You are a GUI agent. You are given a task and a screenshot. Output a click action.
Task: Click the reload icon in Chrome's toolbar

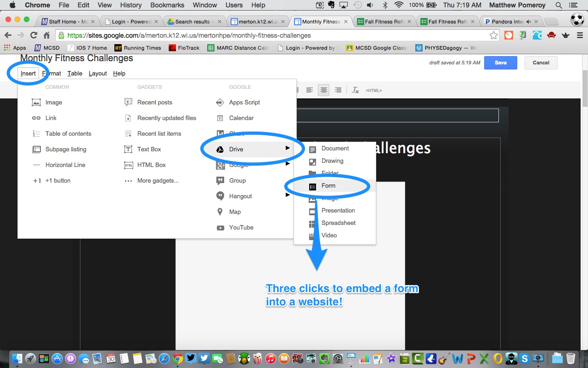(33, 35)
